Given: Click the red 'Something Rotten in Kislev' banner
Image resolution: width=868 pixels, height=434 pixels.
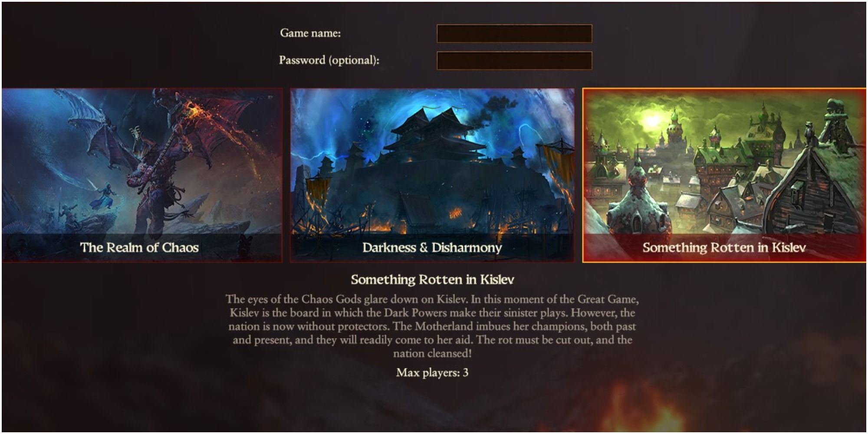Looking at the screenshot, I should point(724,248).
